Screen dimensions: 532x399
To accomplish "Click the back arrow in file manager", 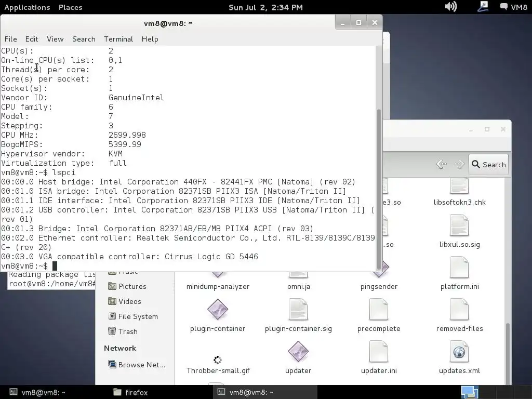I will pos(441,165).
